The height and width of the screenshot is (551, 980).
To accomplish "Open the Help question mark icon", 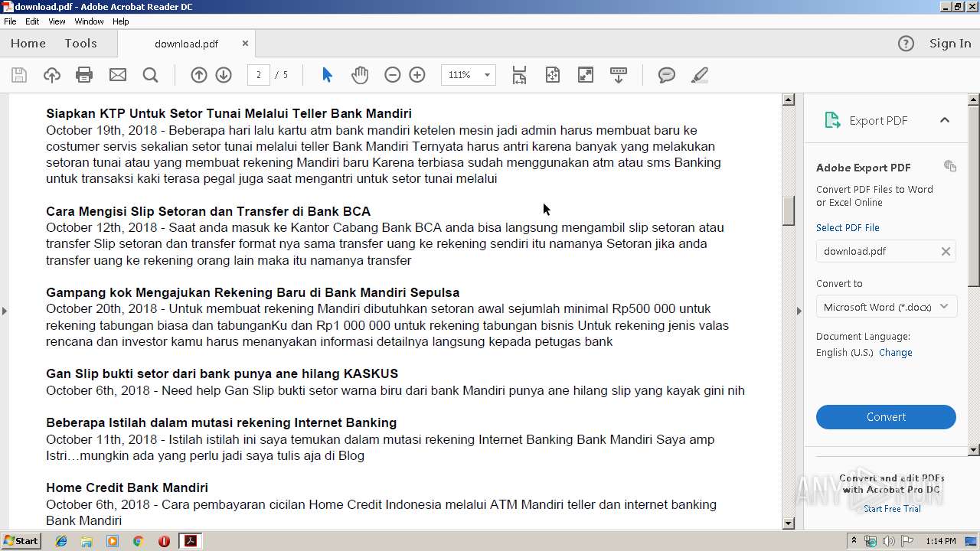I will (906, 44).
